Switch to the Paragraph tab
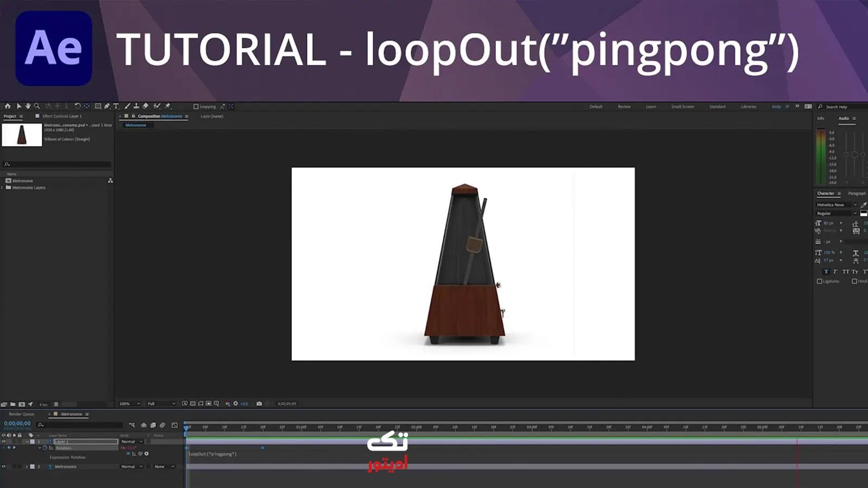868x488 pixels. tap(857, 193)
